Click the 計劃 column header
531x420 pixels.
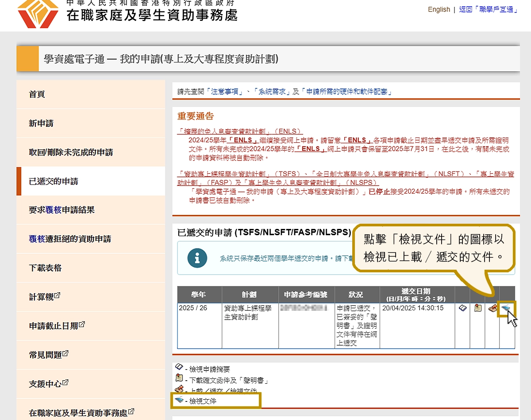point(250,294)
